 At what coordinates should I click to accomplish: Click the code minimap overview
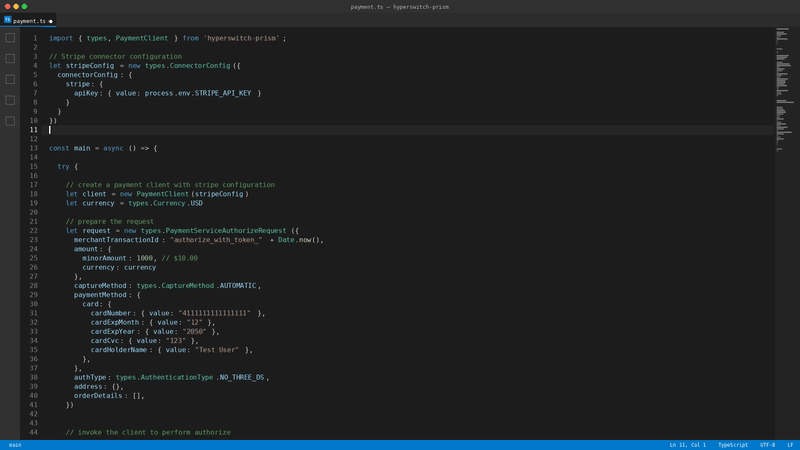click(785, 89)
